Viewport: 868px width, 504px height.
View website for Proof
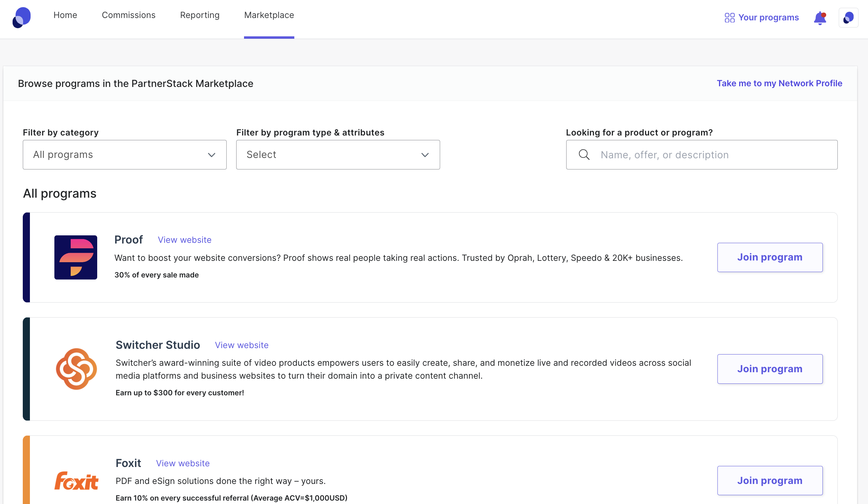[x=185, y=240]
